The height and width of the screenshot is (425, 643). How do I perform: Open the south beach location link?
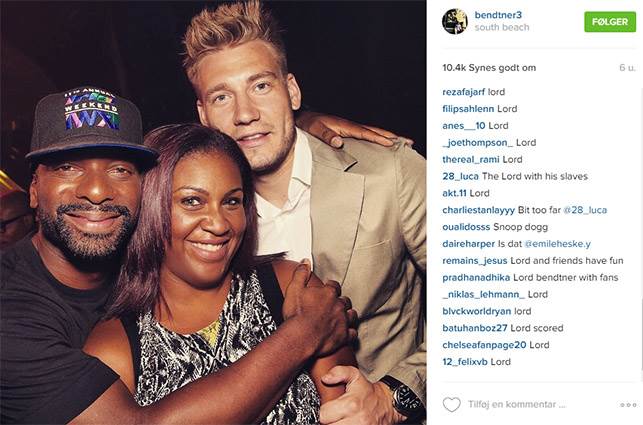tap(502, 27)
